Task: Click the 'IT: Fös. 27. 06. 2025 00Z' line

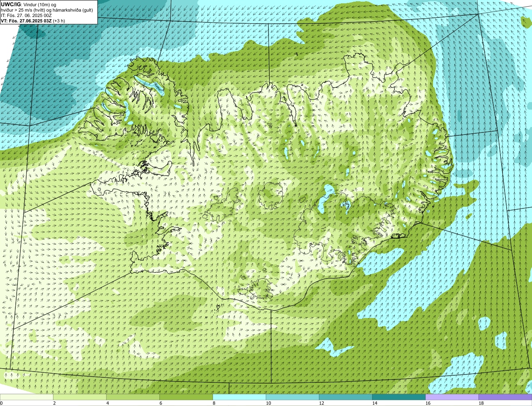Action: tap(26, 15)
